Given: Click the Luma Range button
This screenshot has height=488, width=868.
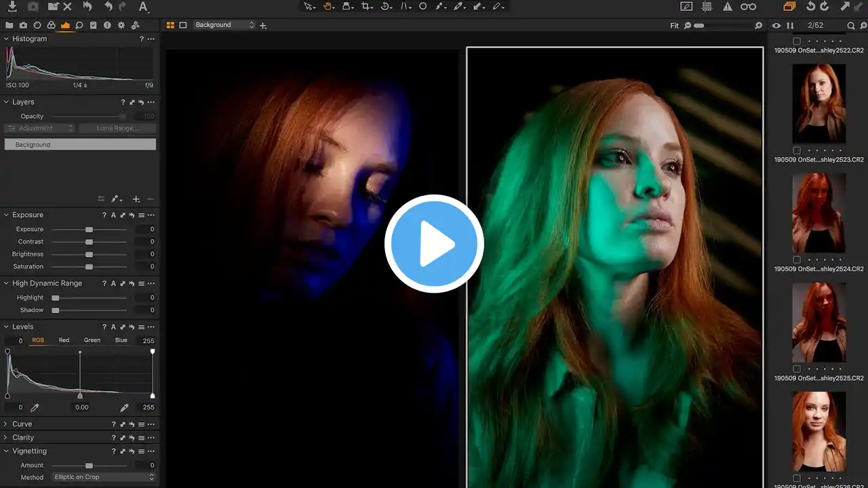Looking at the screenshot, I should click(x=117, y=128).
